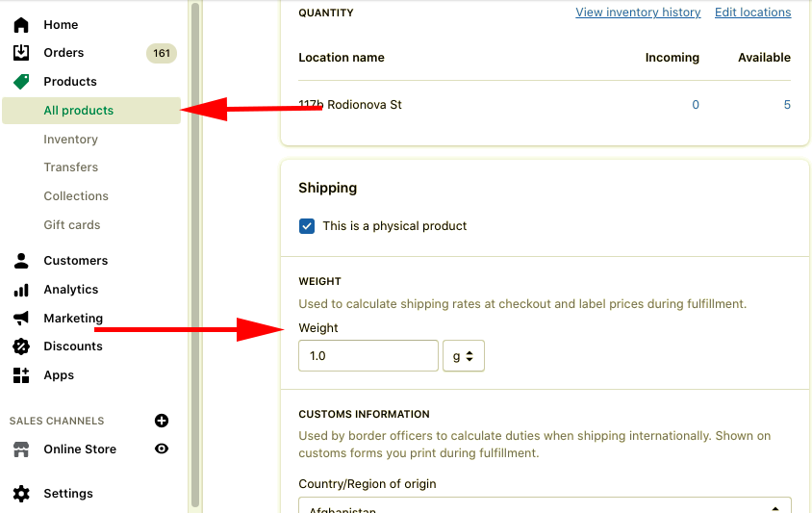View Online Store with eye icon
Screen dimensions: 812x513
pos(162,449)
